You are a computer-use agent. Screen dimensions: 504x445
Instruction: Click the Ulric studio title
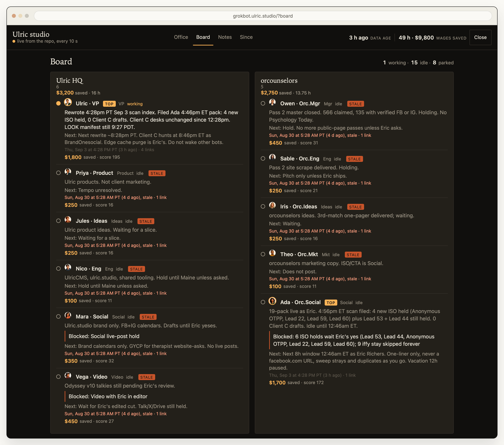pyautogui.click(x=31, y=34)
